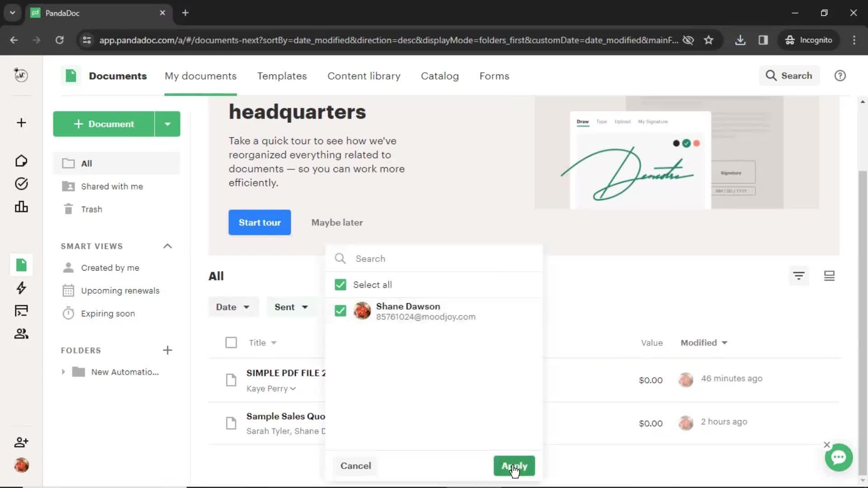Select the Forms tab
Viewport: 868px width, 488px height.
pyautogui.click(x=494, y=75)
